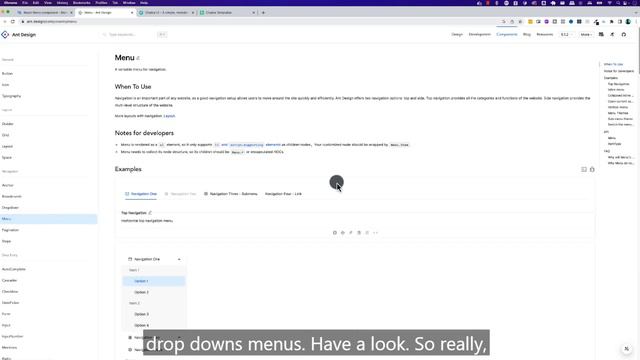Screen dimensions: 640x360
Task: Select Option 3 in inline menu
Action: point(154,314)
